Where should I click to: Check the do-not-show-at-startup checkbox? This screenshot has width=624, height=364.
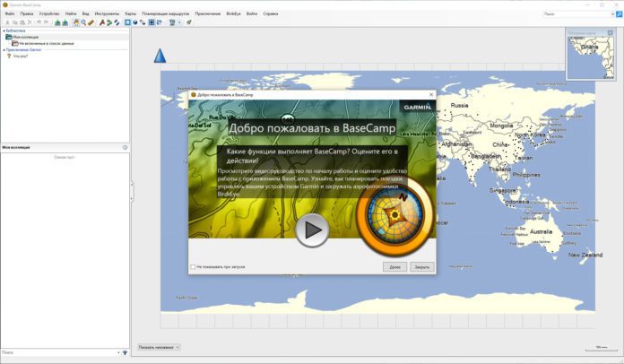(x=193, y=267)
